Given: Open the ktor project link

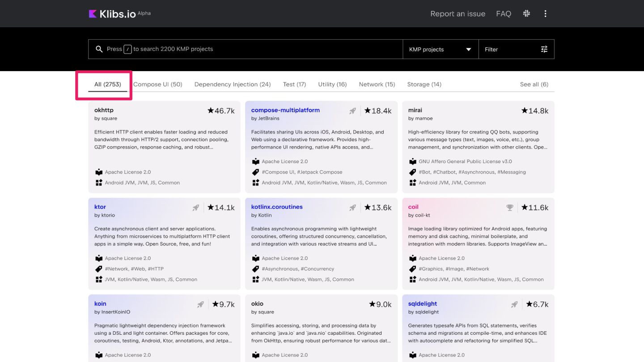Looking at the screenshot, I should (100, 207).
